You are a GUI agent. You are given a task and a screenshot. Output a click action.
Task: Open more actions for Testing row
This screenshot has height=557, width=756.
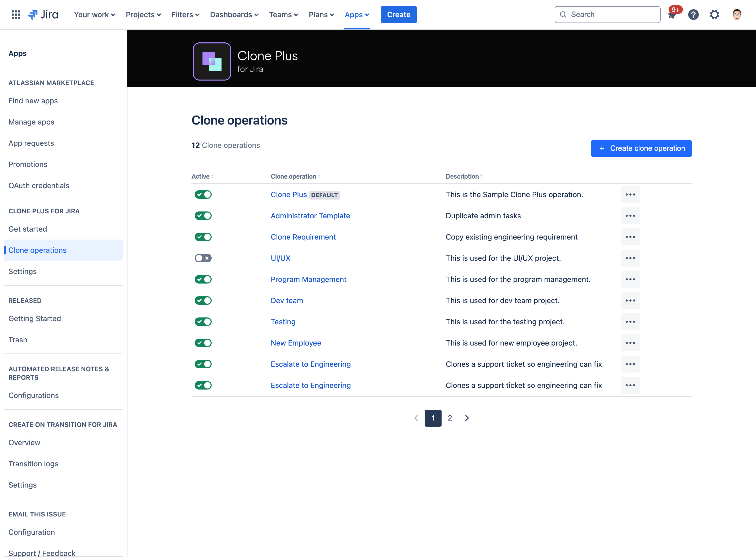click(630, 322)
